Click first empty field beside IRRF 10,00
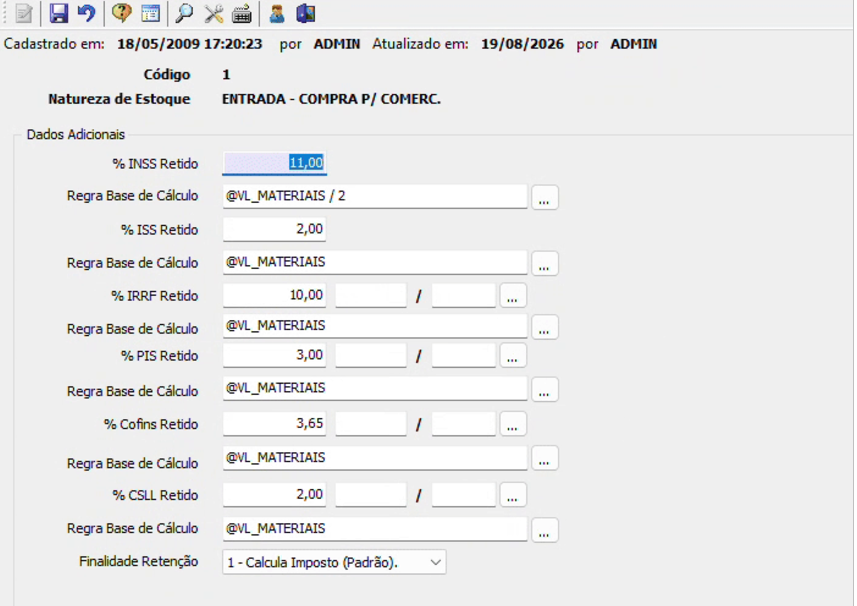The width and height of the screenshot is (857, 606). point(371,295)
